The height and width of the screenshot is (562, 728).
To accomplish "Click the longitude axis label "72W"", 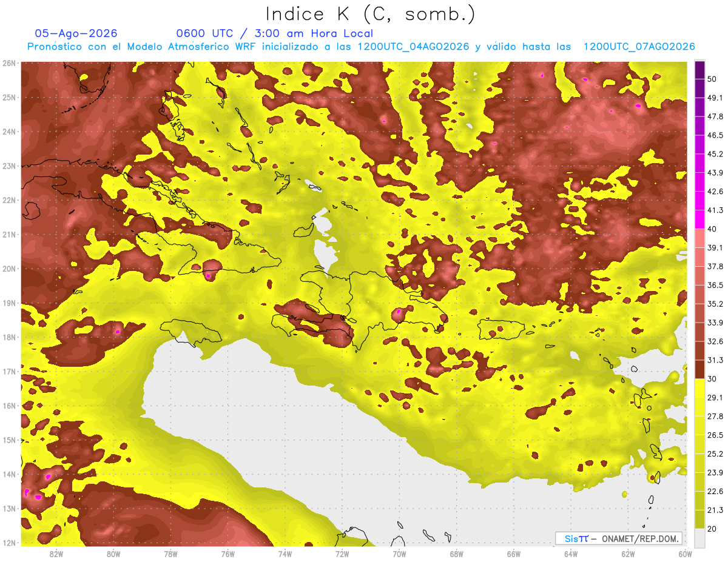I will (x=342, y=554).
